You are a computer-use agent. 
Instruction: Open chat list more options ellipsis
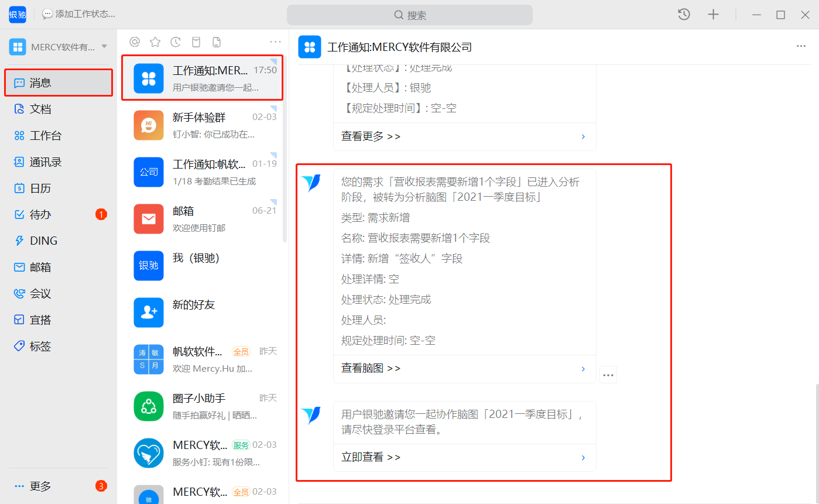coord(275,42)
